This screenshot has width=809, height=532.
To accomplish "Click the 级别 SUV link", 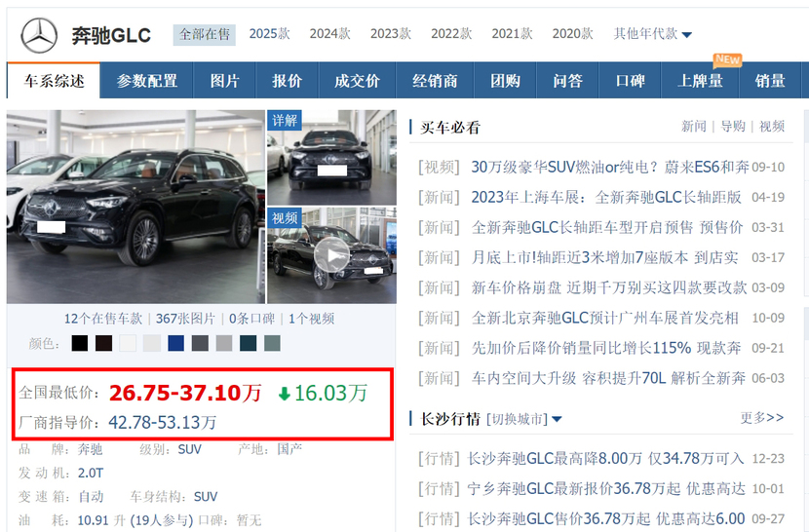I will (x=189, y=449).
